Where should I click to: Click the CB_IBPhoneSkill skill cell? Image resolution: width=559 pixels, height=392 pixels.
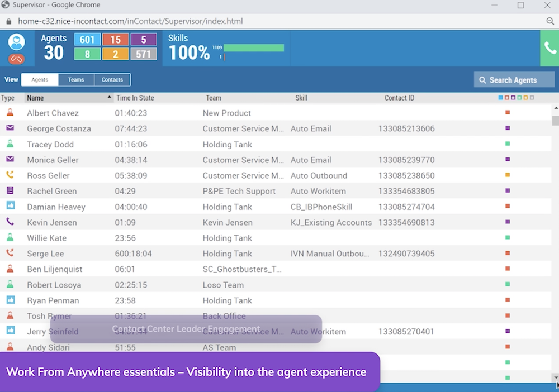pos(321,207)
